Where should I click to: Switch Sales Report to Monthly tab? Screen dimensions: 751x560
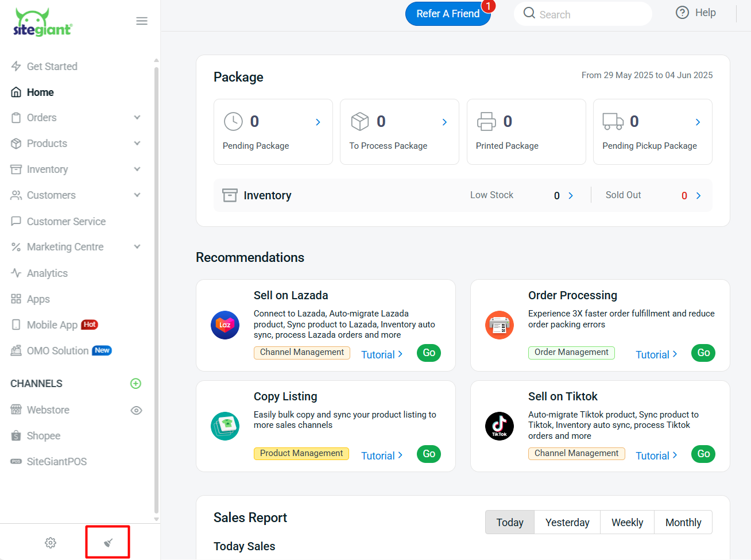pyautogui.click(x=683, y=522)
